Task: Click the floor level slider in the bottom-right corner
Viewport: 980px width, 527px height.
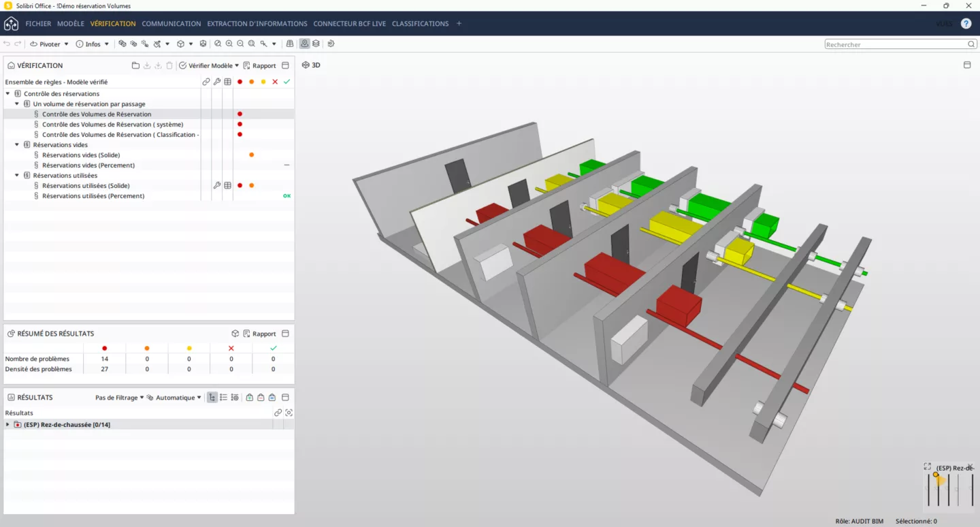Action: (951, 486)
